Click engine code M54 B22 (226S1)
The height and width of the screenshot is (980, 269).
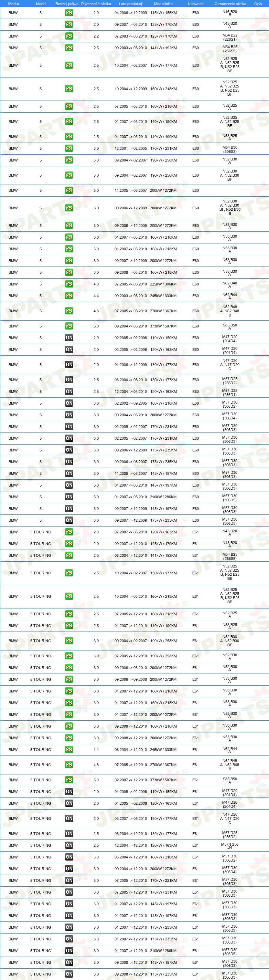tap(230, 37)
